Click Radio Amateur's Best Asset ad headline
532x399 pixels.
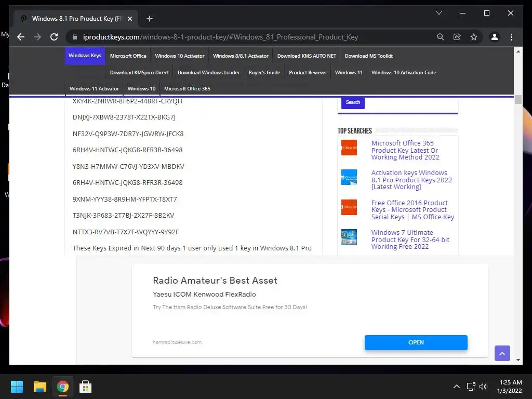(x=215, y=280)
